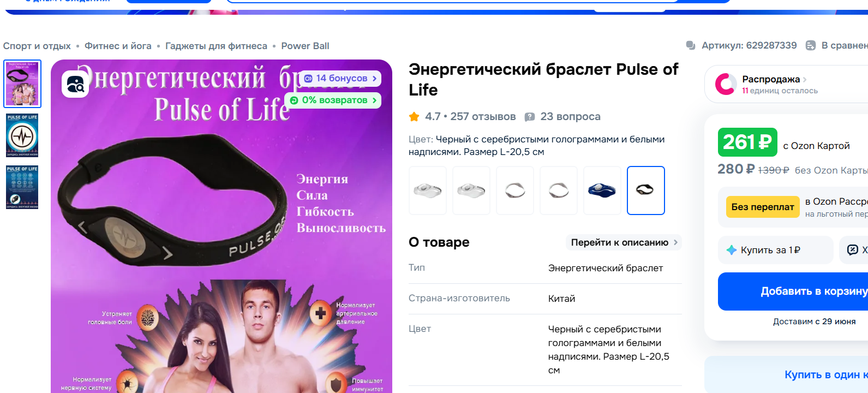Select the second product thumbnail image
The image size is (868, 393).
coord(22,135)
